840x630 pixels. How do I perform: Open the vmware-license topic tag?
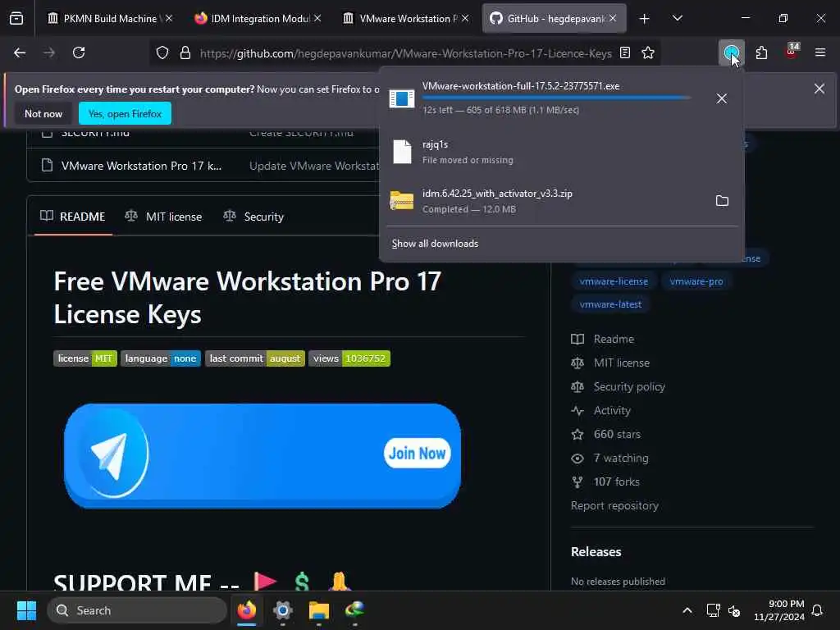point(614,281)
